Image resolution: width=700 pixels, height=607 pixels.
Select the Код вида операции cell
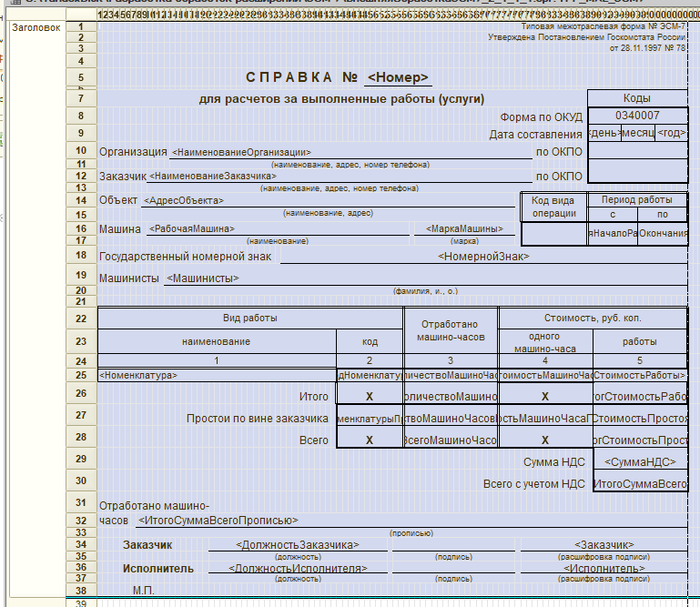pyautogui.click(x=554, y=207)
